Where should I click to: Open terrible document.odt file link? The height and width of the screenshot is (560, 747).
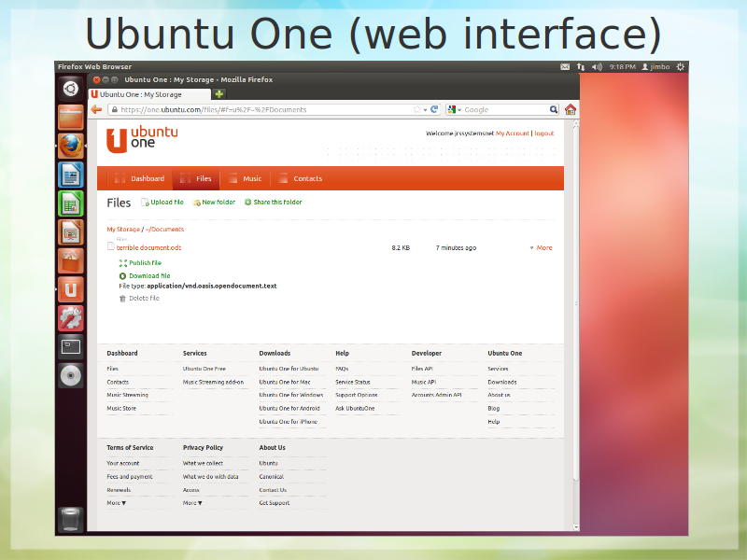pos(148,247)
